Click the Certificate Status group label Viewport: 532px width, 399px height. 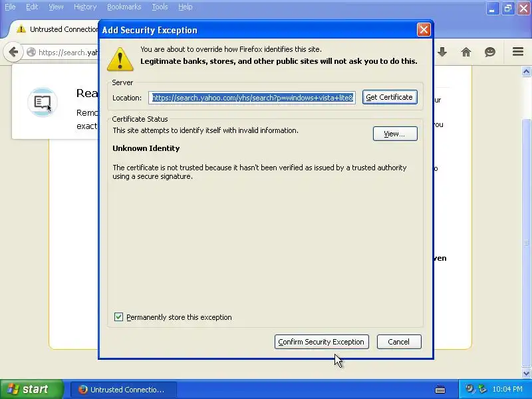140,119
